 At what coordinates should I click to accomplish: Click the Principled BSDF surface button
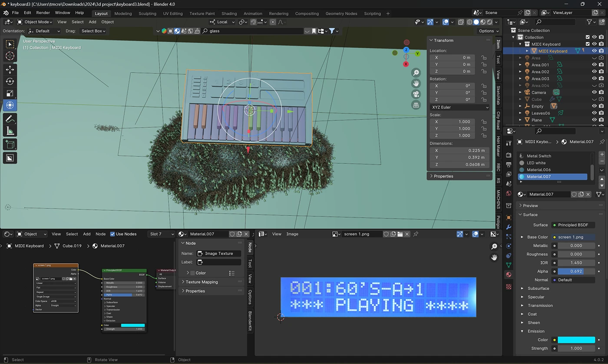573,225
